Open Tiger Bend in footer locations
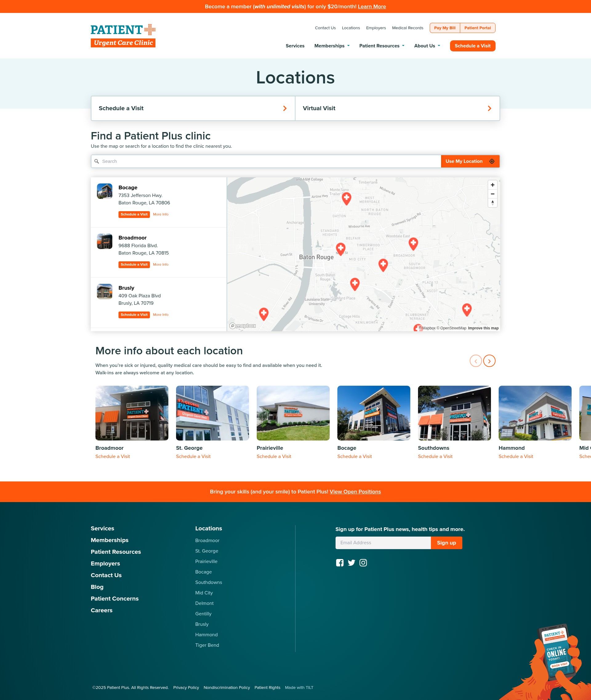Viewport: 591px width, 700px height. click(207, 645)
